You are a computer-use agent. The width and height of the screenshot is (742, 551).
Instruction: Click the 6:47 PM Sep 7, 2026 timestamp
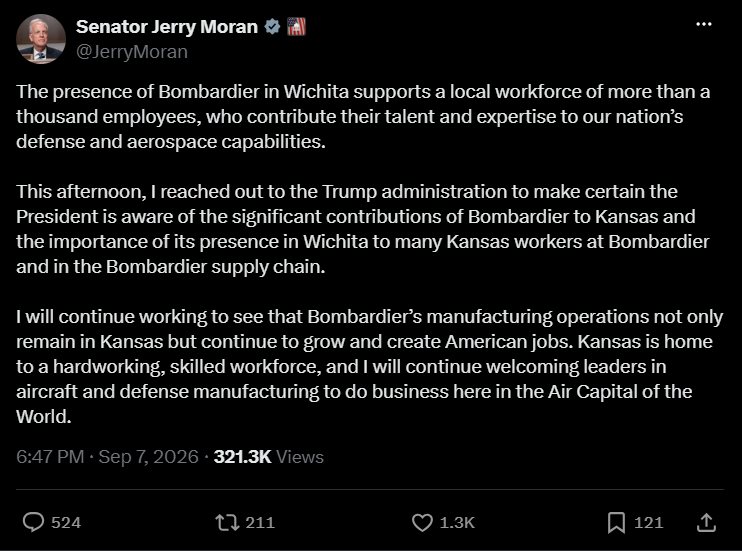(x=107, y=457)
